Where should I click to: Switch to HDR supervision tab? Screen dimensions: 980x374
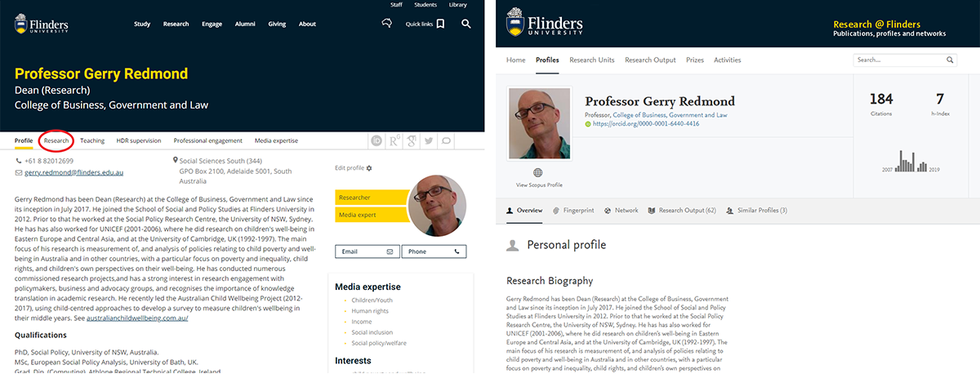click(x=139, y=140)
